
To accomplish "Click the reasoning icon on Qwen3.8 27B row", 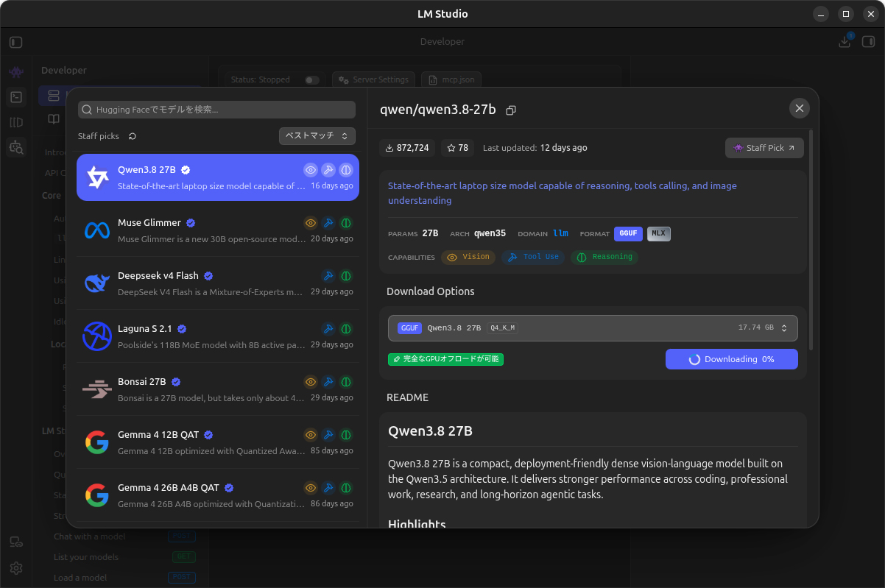I will [346, 170].
